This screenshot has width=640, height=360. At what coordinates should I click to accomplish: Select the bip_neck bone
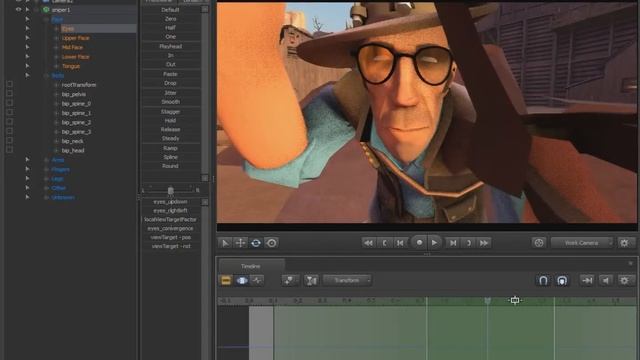pos(73,141)
